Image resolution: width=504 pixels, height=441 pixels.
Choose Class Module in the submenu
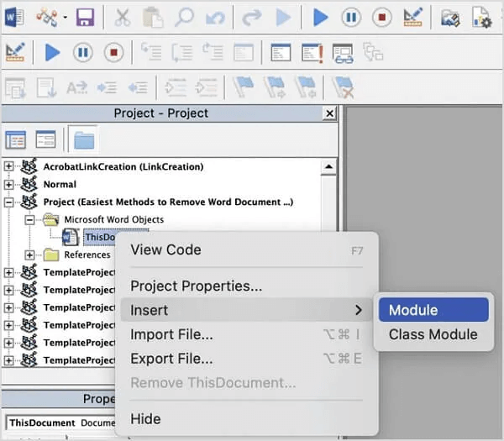(433, 334)
